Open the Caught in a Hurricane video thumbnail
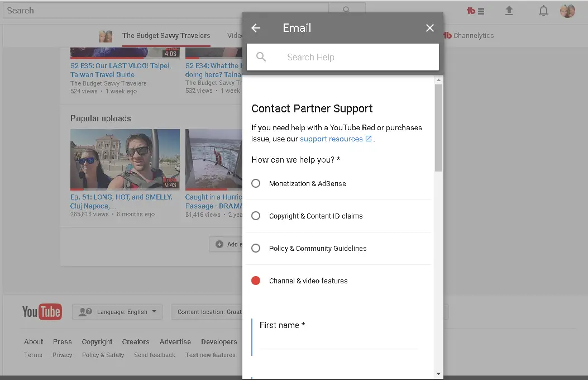This screenshot has height=380, width=588. 214,159
